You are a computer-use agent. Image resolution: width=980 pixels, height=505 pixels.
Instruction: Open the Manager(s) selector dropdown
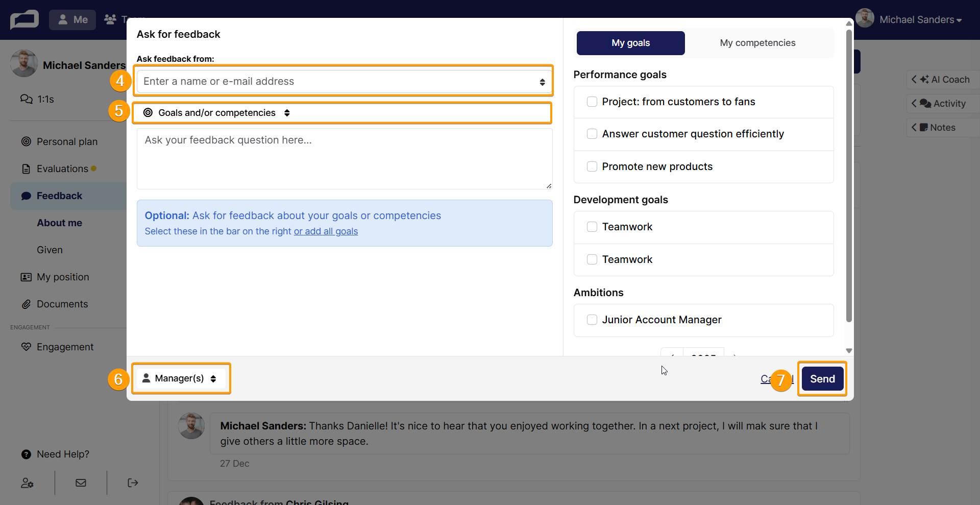tap(181, 378)
